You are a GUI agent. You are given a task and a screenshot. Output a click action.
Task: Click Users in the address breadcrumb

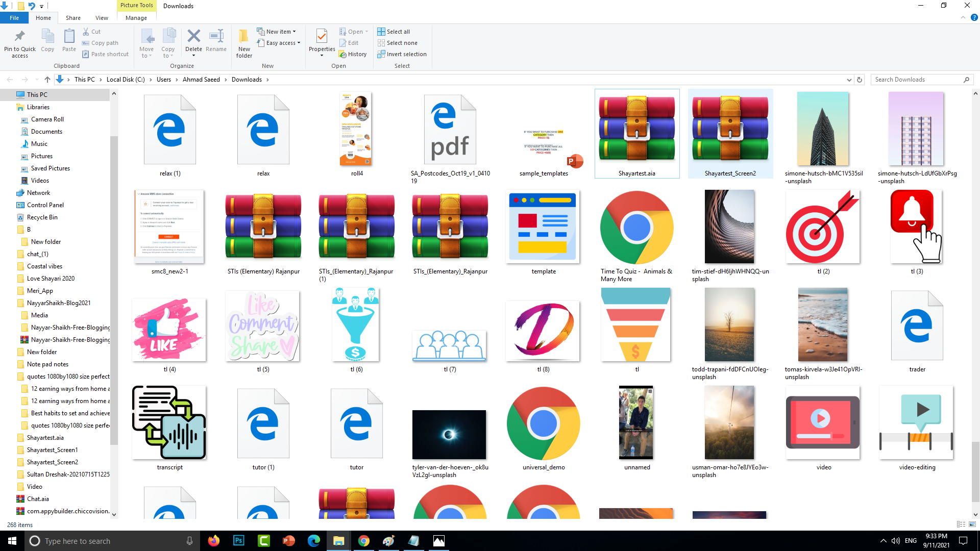(x=164, y=80)
